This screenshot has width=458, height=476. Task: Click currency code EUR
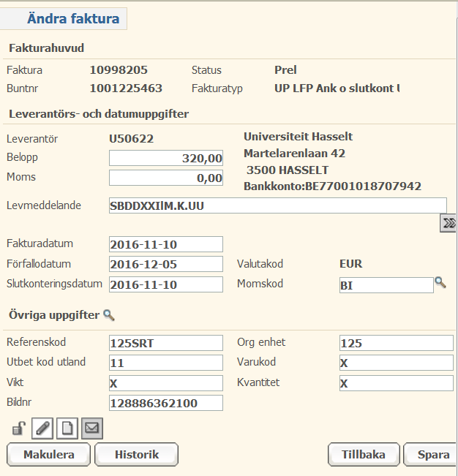click(x=350, y=264)
